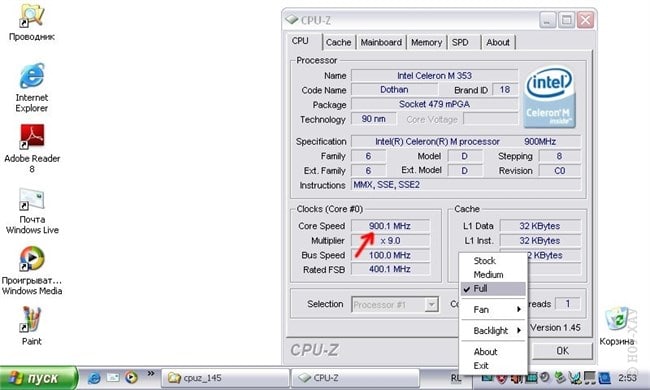Click the Rated FSB value 400.1 MHz
The image size is (650, 390).
(390, 269)
